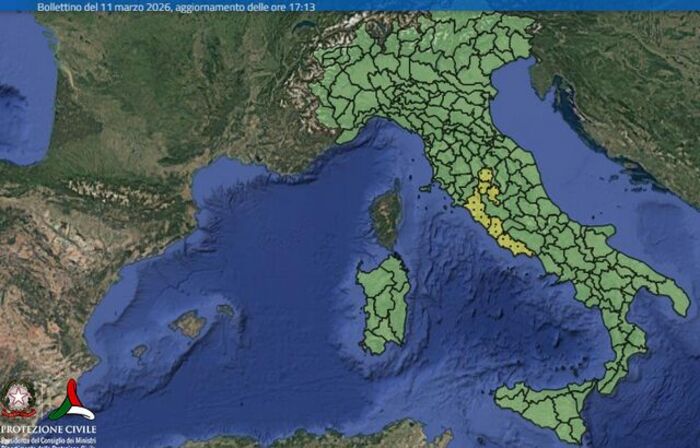Click the Italian Republic emblem
The image size is (700, 448).
(x=17, y=399)
